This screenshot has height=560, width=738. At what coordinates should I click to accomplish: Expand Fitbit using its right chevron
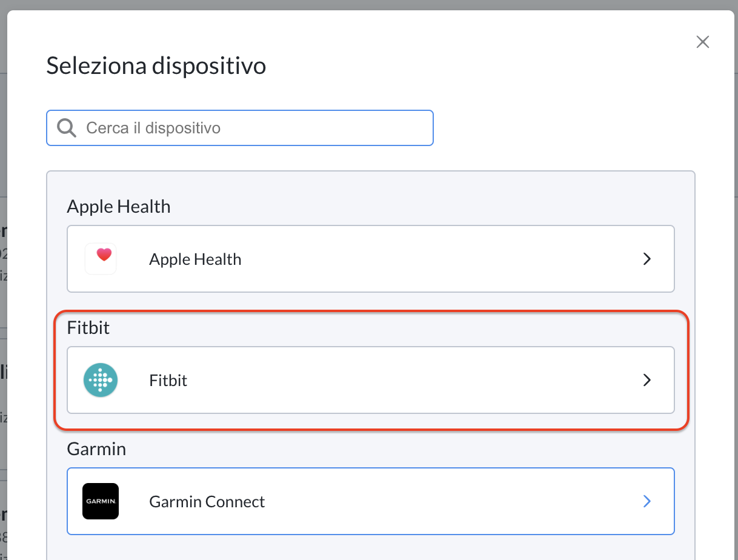[647, 380]
